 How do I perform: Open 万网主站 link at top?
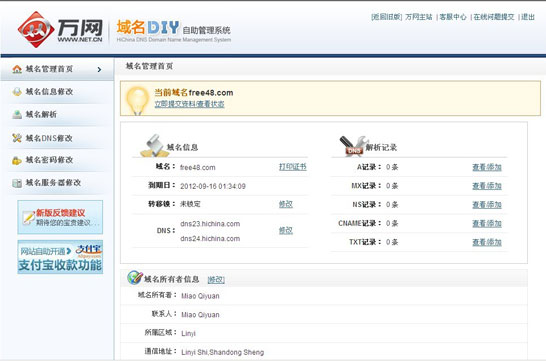coord(419,17)
